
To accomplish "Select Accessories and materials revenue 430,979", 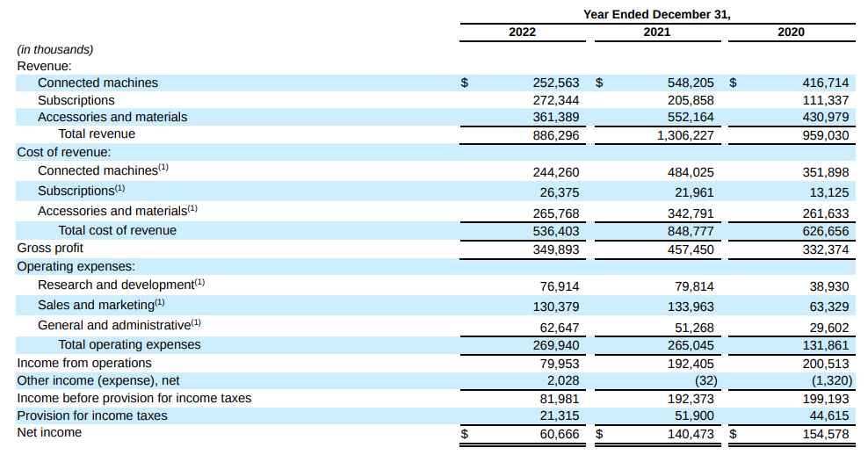I will (x=825, y=117).
